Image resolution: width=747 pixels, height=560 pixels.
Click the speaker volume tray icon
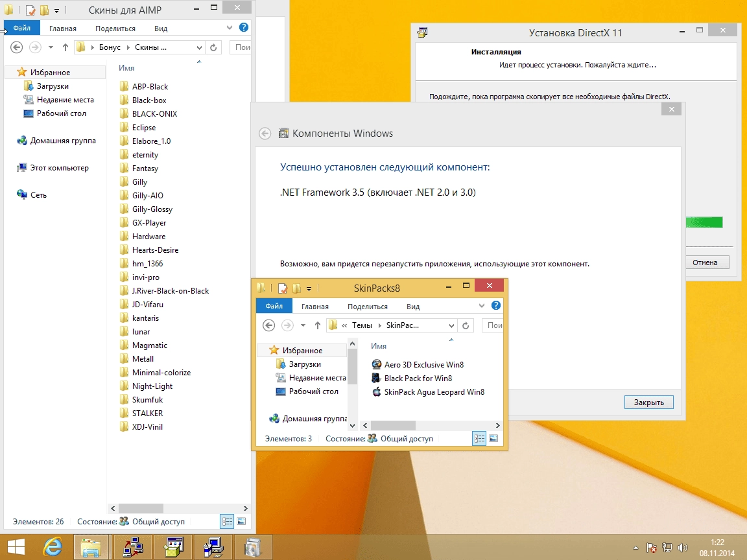point(683,548)
